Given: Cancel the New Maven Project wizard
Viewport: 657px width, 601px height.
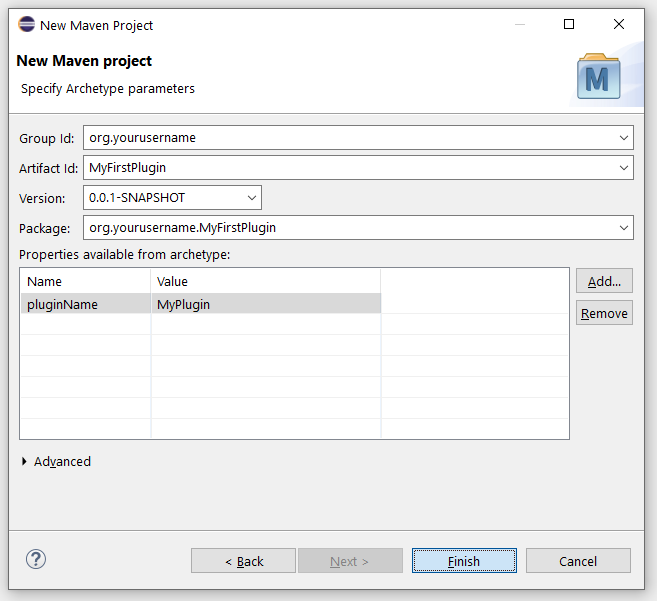Looking at the screenshot, I should [578, 561].
